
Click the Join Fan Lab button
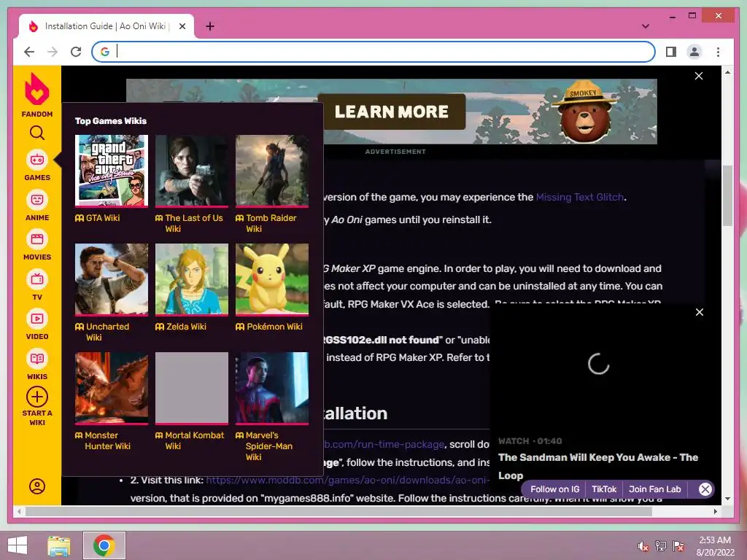coord(654,489)
